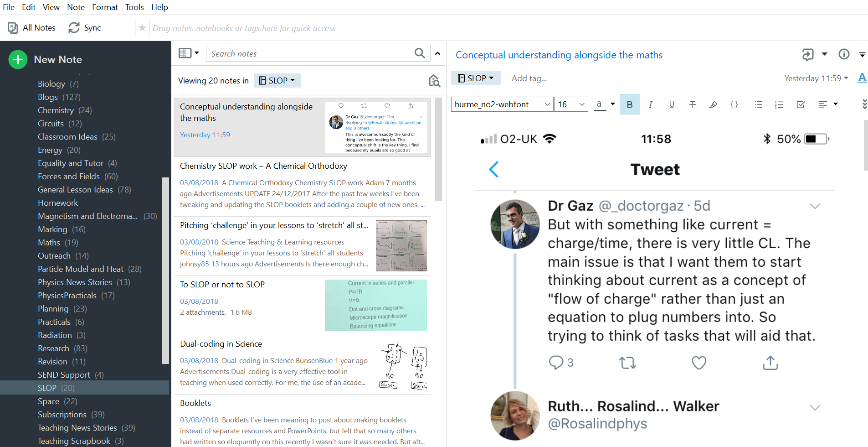Click the tweet share upload icon
868x447 pixels.
pyautogui.click(x=770, y=363)
